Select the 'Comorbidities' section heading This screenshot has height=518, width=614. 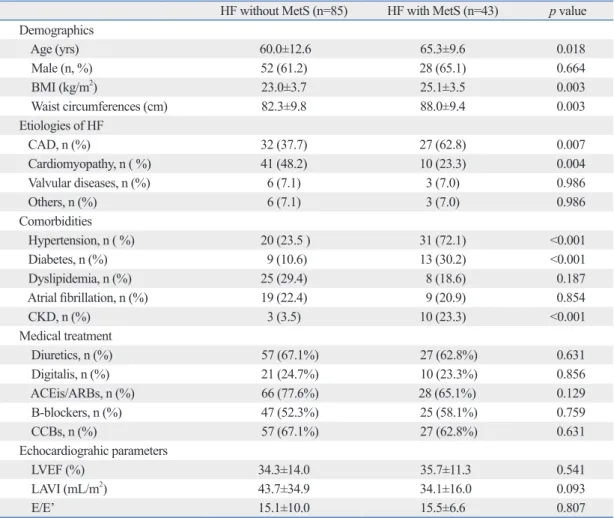(56, 221)
